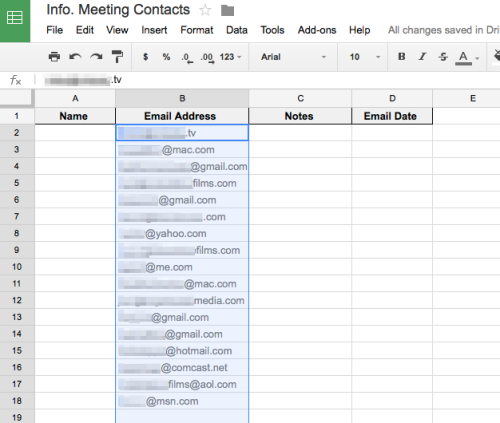The height and width of the screenshot is (423, 500).
Task: Format as currency with dollar icon
Action: [x=145, y=57]
